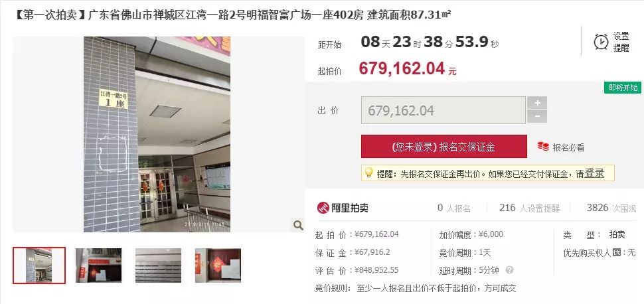Open the 报名必看 link
The image size is (644, 304).
[x=568, y=147]
